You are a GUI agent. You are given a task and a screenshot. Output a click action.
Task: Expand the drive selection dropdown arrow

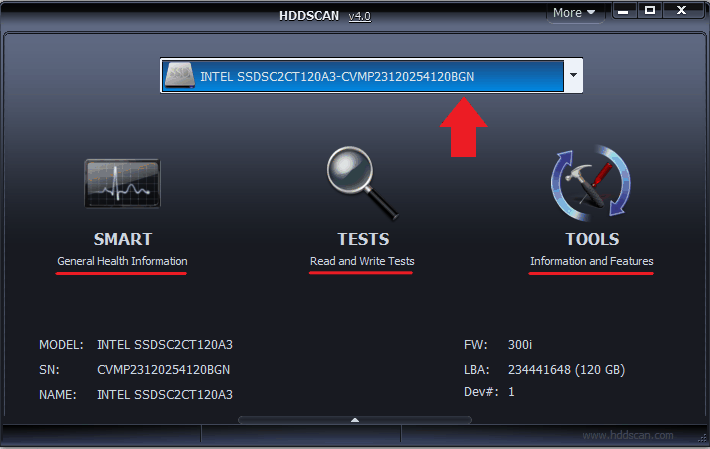tap(573, 75)
